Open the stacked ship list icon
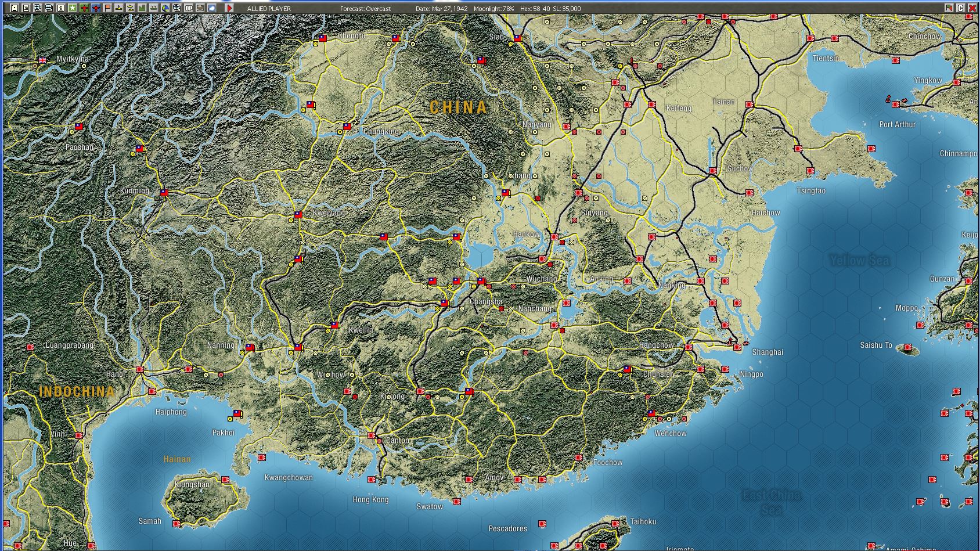 point(49,8)
